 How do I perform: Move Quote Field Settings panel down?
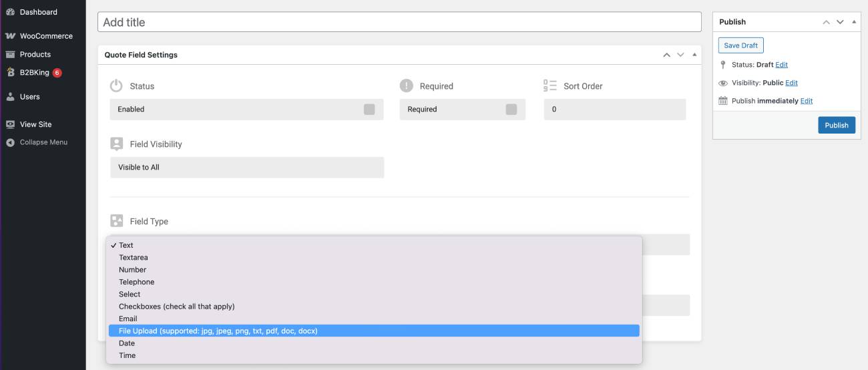[x=680, y=55]
